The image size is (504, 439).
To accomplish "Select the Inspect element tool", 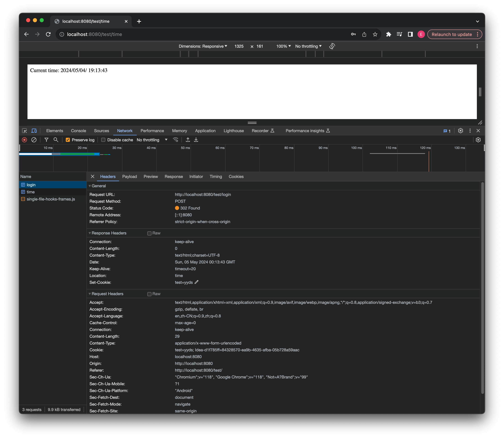I will (24, 131).
